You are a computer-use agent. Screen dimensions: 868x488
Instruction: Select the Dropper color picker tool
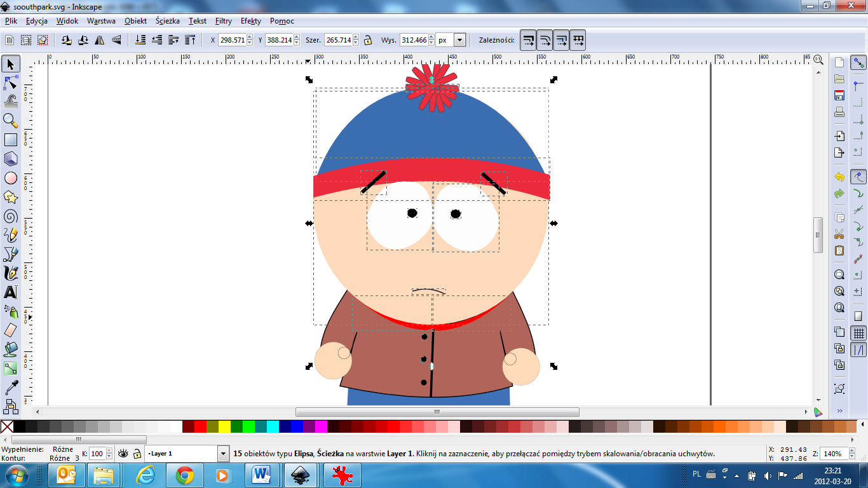11,388
